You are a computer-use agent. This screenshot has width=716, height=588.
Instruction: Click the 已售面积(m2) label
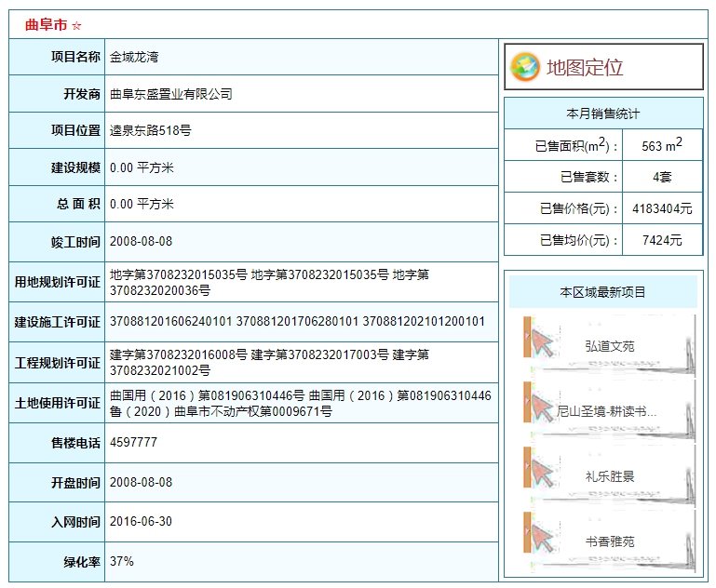pyautogui.click(x=576, y=145)
